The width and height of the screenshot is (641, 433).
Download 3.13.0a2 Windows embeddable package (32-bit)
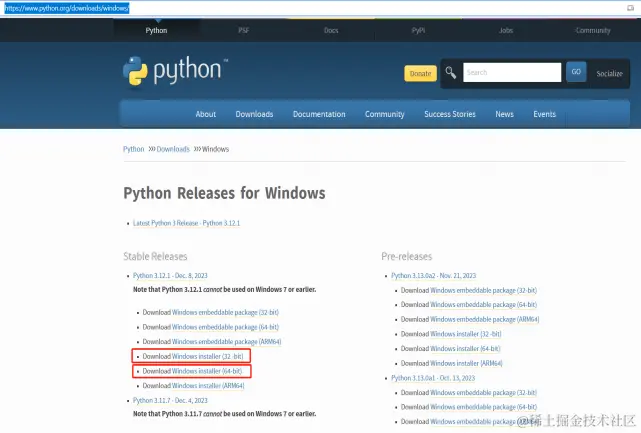tap(484, 290)
